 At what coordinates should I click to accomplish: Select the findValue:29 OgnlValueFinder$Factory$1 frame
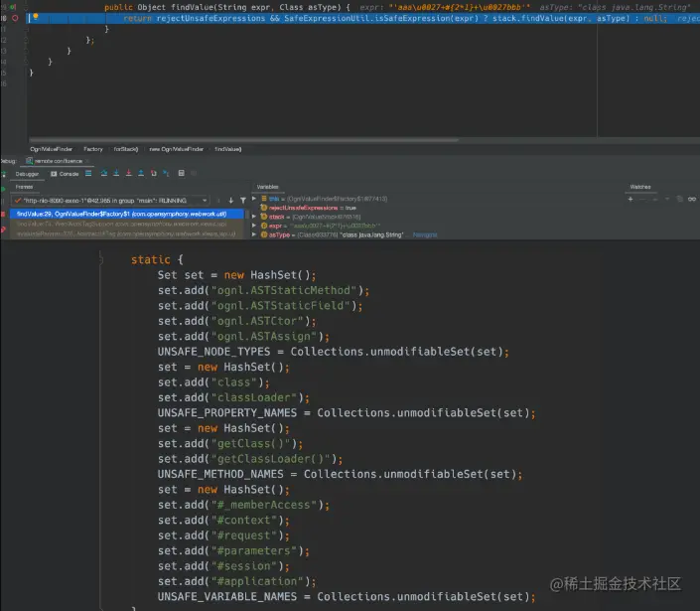tap(127, 214)
